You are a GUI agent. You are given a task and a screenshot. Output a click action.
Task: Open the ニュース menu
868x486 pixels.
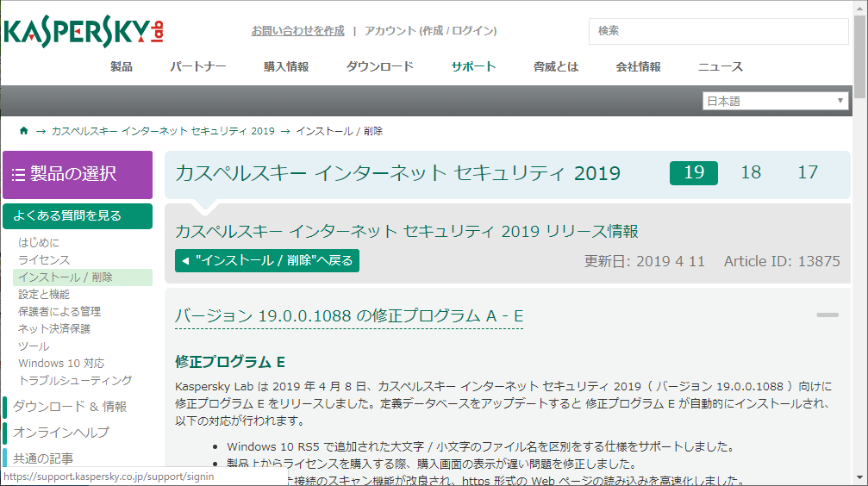(721, 67)
